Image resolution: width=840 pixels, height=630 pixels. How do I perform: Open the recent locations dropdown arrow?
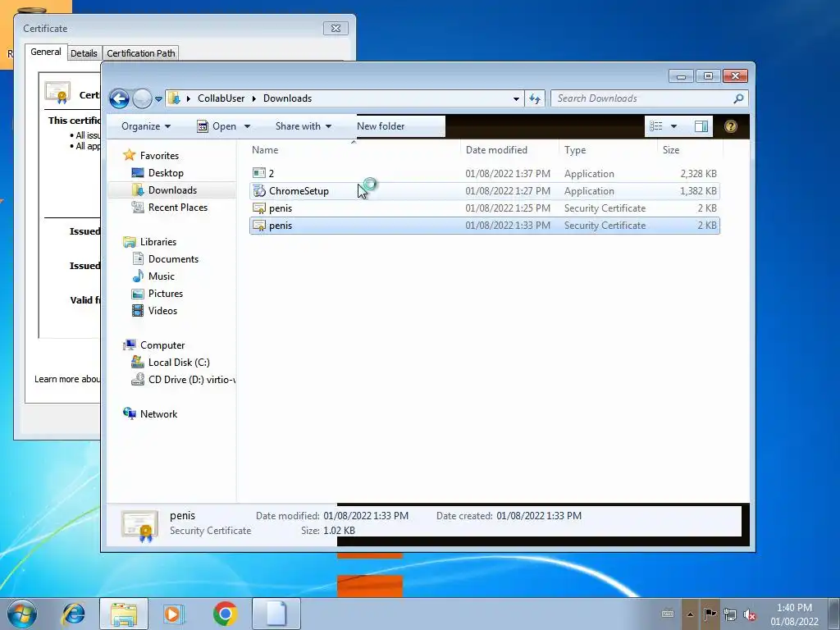pyautogui.click(x=158, y=99)
